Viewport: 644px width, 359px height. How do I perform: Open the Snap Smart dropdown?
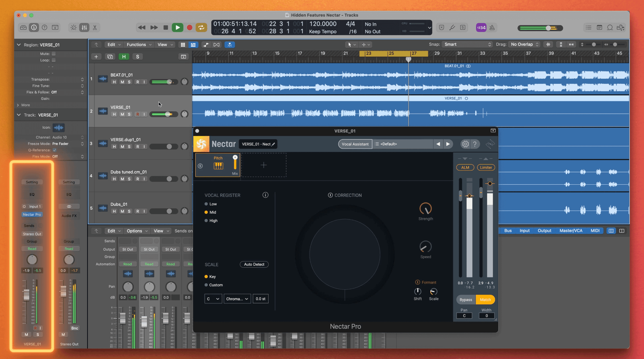[467, 44]
